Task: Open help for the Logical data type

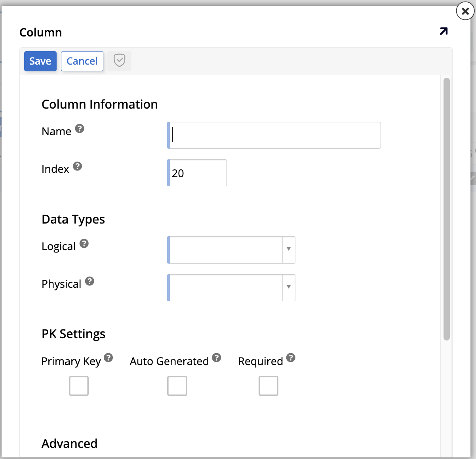Action: pyautogui.click(x=84, y=243)
